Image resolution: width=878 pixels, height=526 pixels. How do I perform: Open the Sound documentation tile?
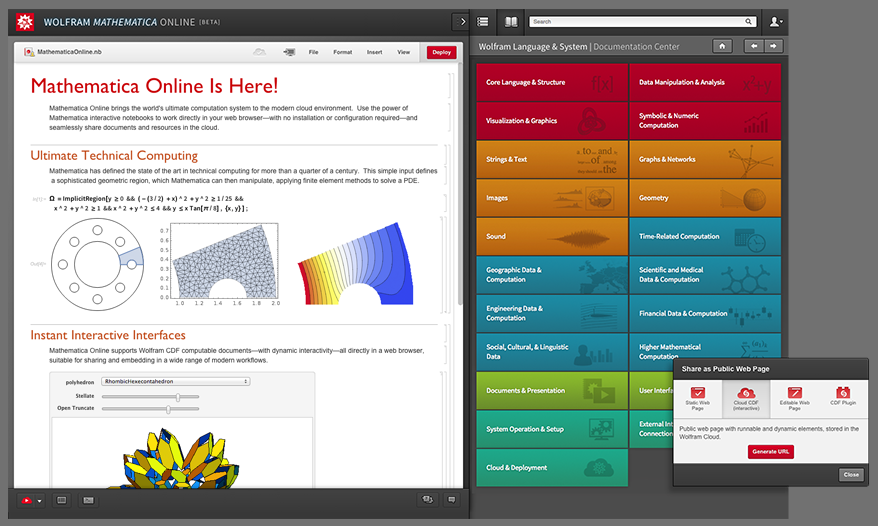(x=552, y=237)
